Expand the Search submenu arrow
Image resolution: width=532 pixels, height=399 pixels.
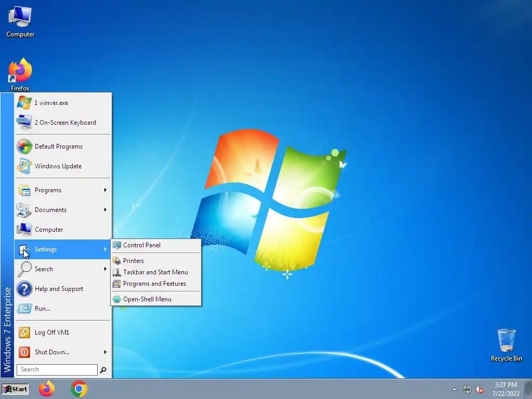105,269
